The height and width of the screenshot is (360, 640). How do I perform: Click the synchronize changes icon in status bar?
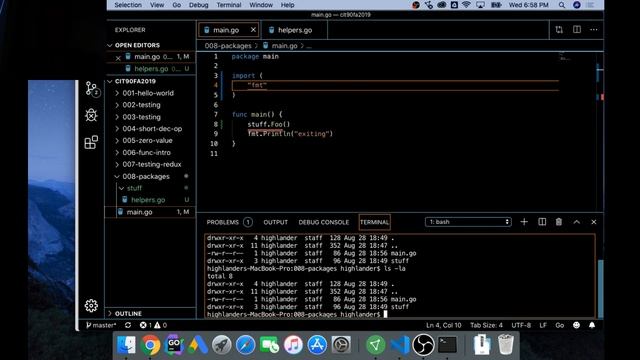point(128,325)
